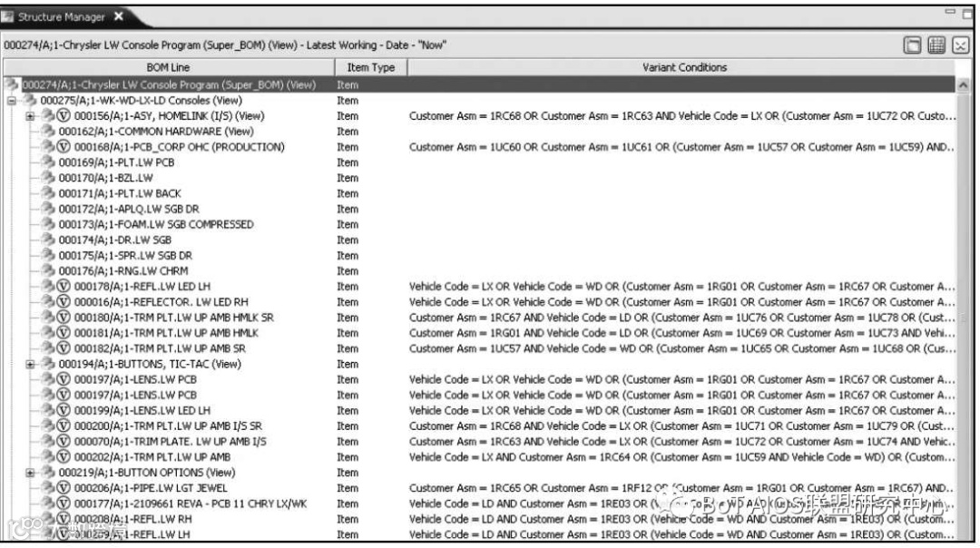This screenshot has width=980, height=548.
Task: Click item icon of 000169 PLT.LW PCB
Action: [x=48, y=161]
